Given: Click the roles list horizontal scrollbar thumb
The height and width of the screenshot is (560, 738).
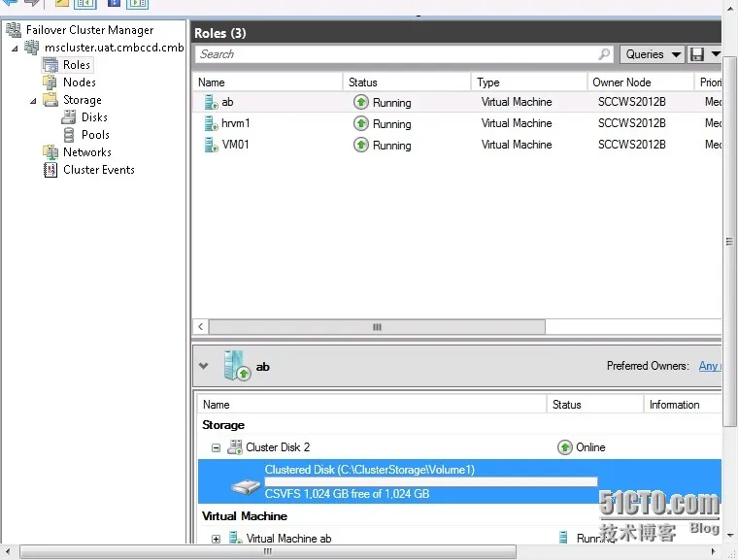Looking at the screenshot, I should 377,327.
